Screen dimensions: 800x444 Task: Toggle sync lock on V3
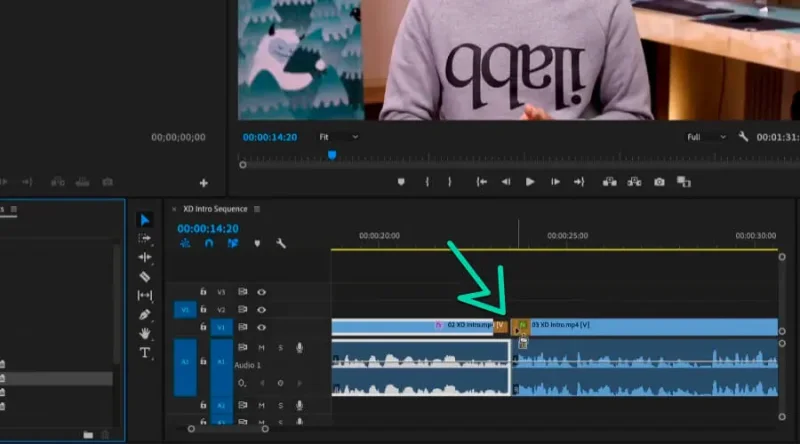pos(243,292)
